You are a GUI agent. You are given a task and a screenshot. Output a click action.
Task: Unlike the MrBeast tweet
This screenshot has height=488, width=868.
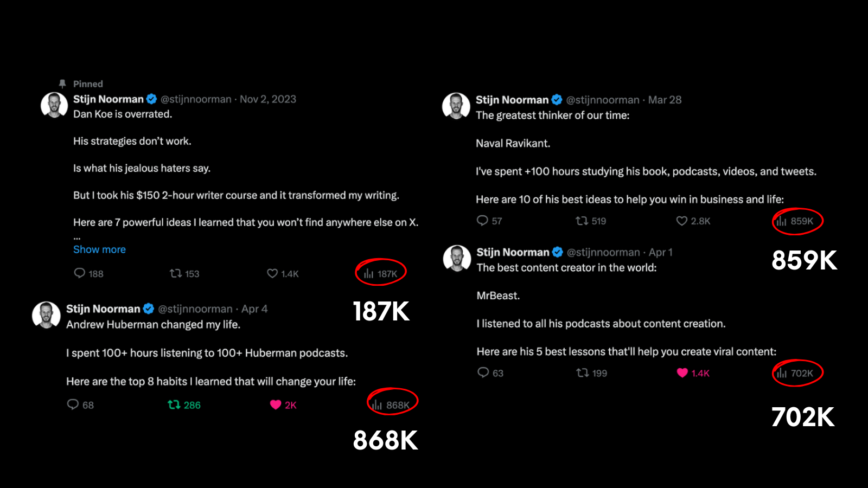tap(682, 373)
